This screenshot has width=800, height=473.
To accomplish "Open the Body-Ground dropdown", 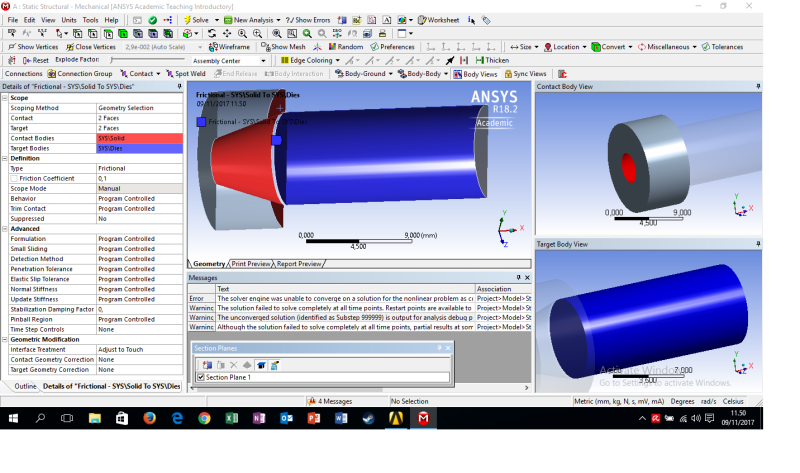I will (390, 73).
